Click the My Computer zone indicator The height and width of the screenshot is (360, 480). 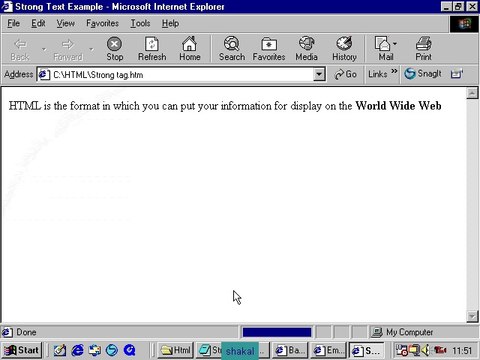403,332
